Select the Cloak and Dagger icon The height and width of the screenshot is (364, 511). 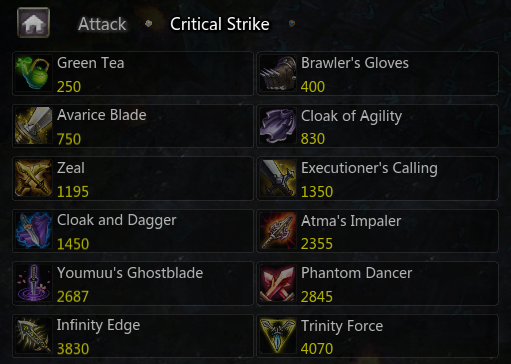click(33, 231)
